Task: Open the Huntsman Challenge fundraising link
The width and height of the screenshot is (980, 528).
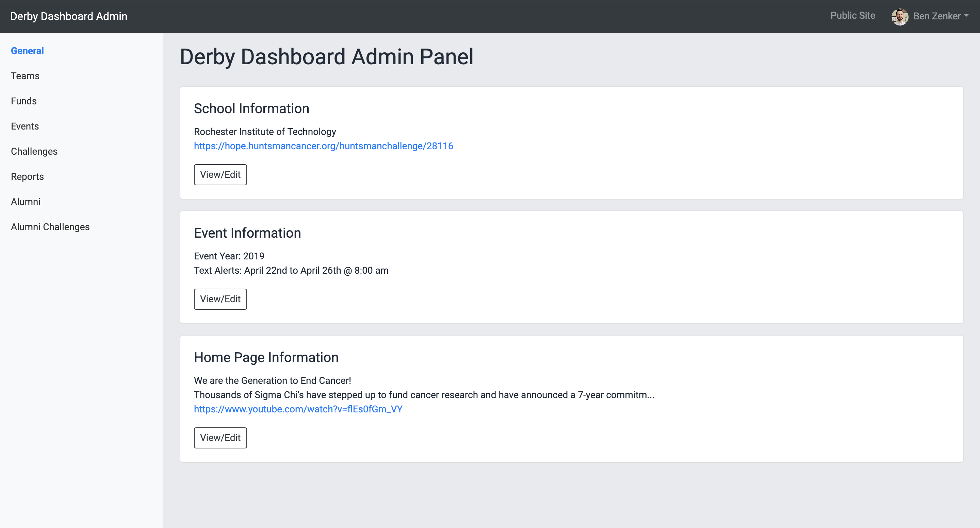Action: click(323, 146)
